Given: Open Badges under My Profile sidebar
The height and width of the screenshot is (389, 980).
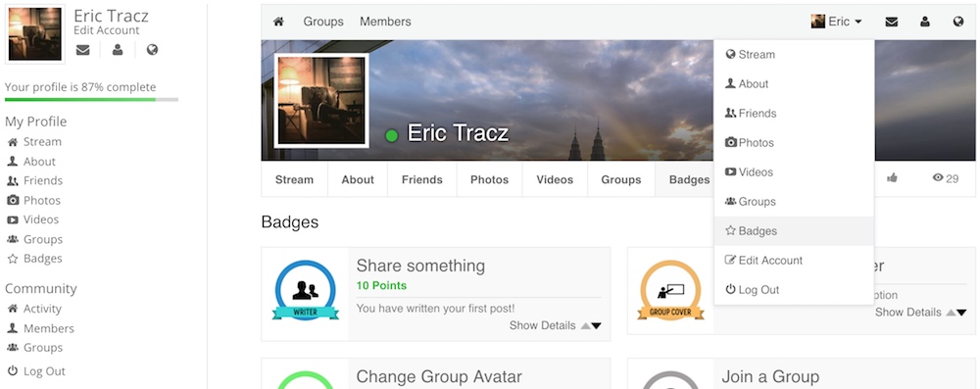Looking at the screenshot, I should click(34, 259).
